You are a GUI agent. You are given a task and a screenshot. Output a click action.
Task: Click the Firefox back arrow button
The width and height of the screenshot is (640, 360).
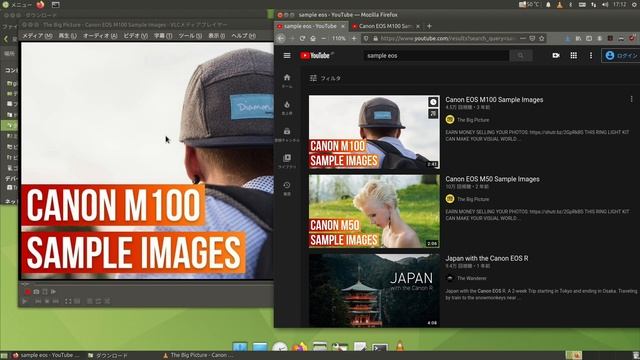(281, 38)
